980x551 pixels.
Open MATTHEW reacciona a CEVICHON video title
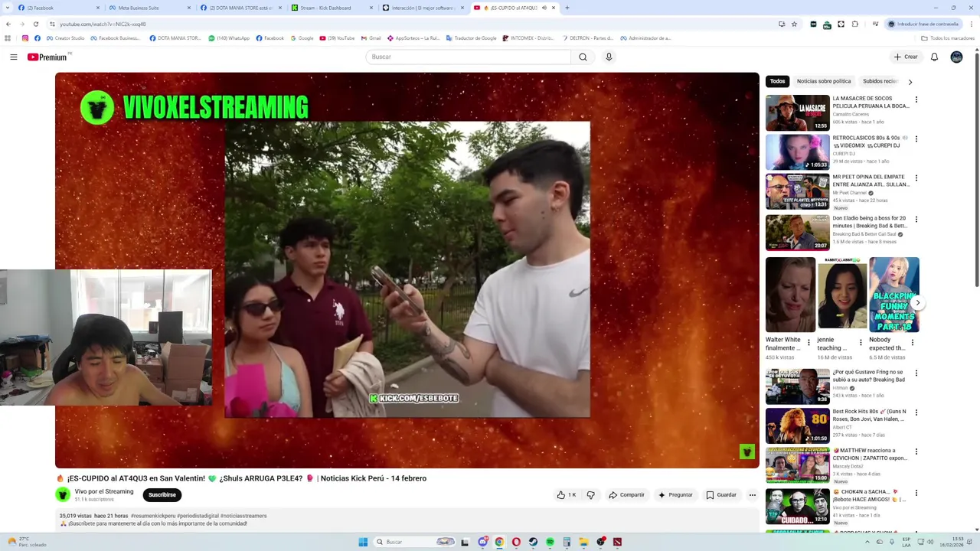[871, 455]
